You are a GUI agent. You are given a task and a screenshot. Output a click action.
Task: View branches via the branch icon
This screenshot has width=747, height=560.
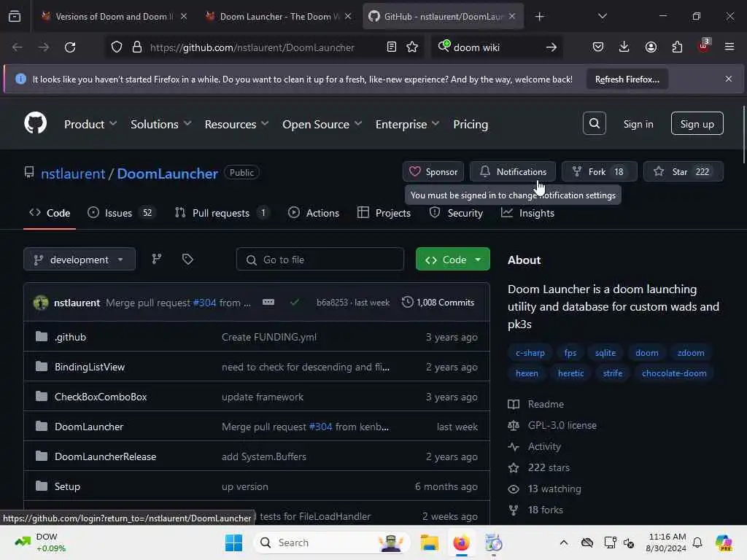coord(156,259)
